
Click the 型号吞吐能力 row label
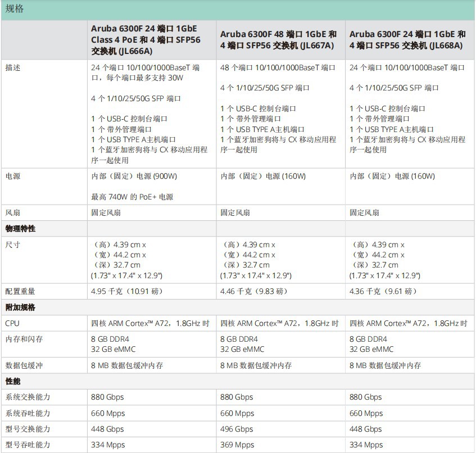[x=28, y=445]
